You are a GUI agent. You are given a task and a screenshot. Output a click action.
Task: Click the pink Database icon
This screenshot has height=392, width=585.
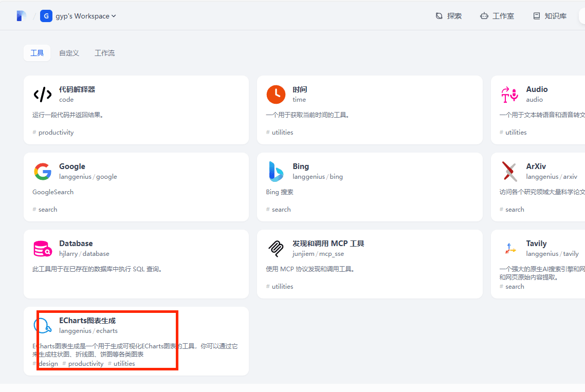click(43, 249)
